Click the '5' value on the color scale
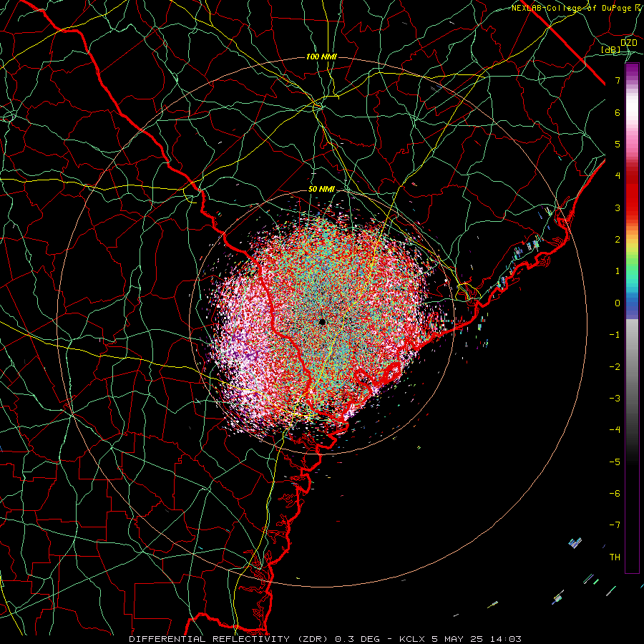The height and width of the screenshot is (644, 644). [x=618, y=144]
